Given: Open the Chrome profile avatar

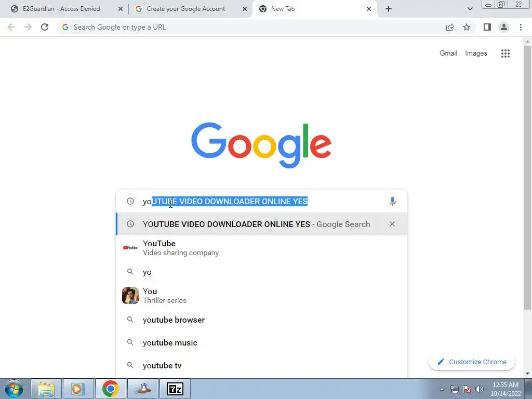Looking at the screenshot, I should [x=504, y=27].
